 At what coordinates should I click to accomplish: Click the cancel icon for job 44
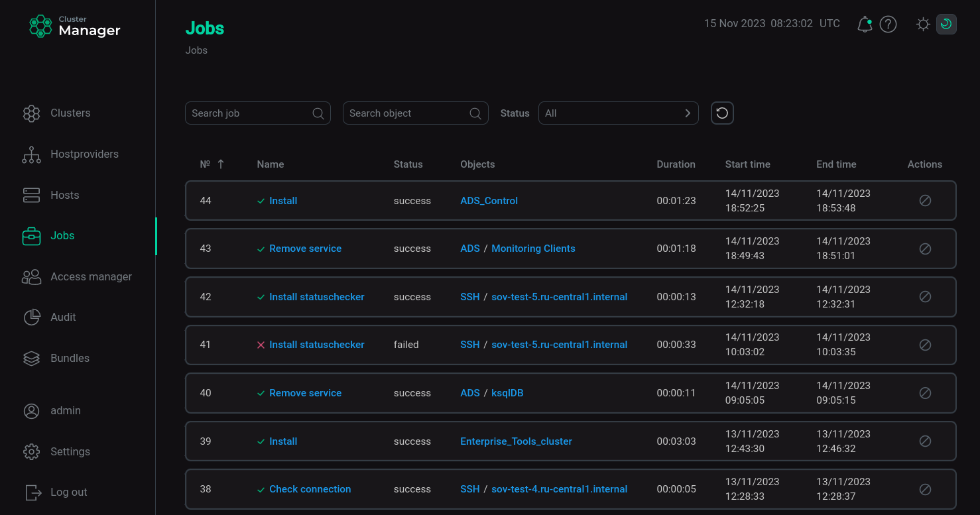click(925, 201)
